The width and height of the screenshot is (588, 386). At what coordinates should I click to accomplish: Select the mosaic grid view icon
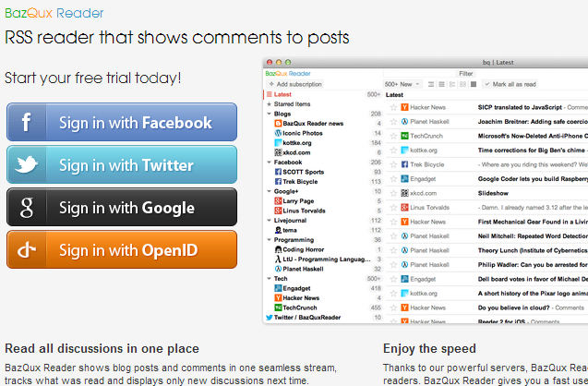click(x=463, y=84)
